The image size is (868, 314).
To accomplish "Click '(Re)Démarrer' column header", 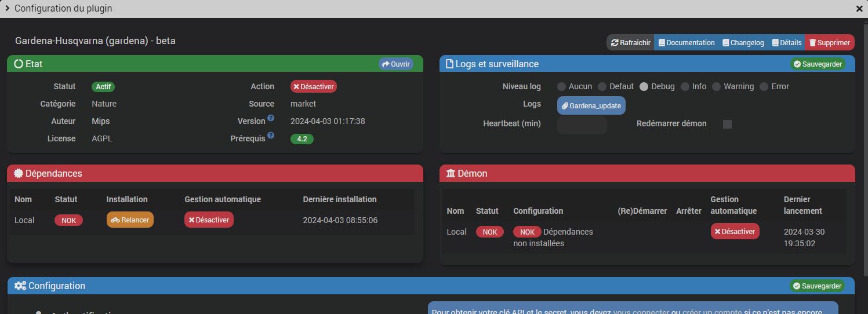I will pyautogui.click(x=642, y=211).
